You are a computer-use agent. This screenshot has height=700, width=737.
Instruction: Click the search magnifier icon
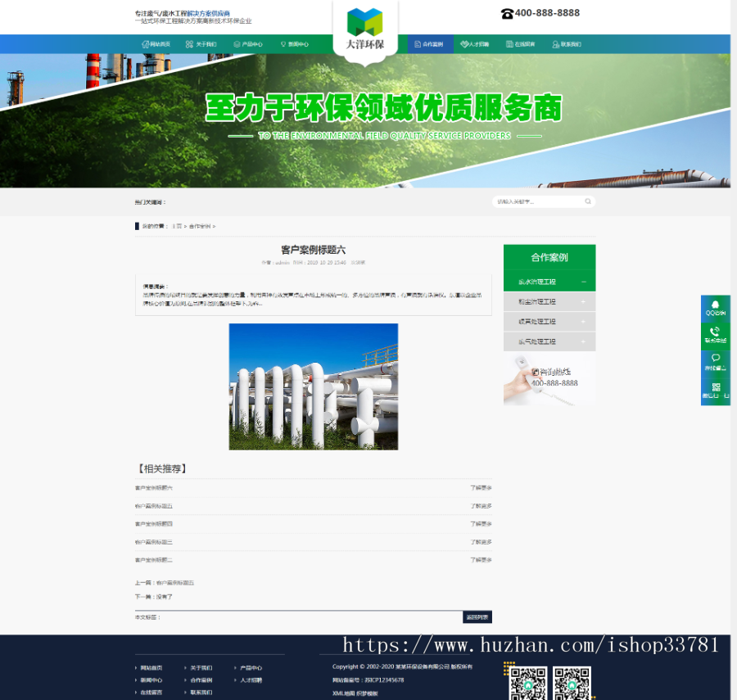click(x=587, y=201)
